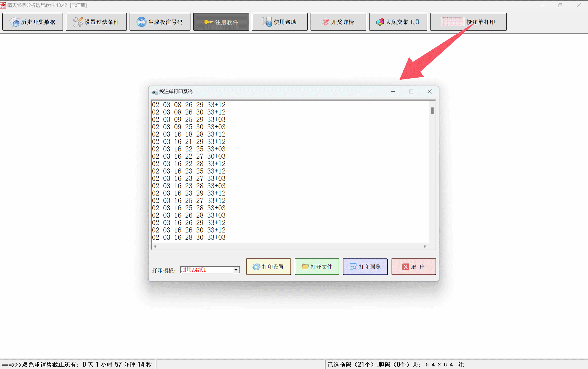Open the 历史开奖数据 toolbar button
The height and width of the screenshot is (369, 588).
[33, 22]
